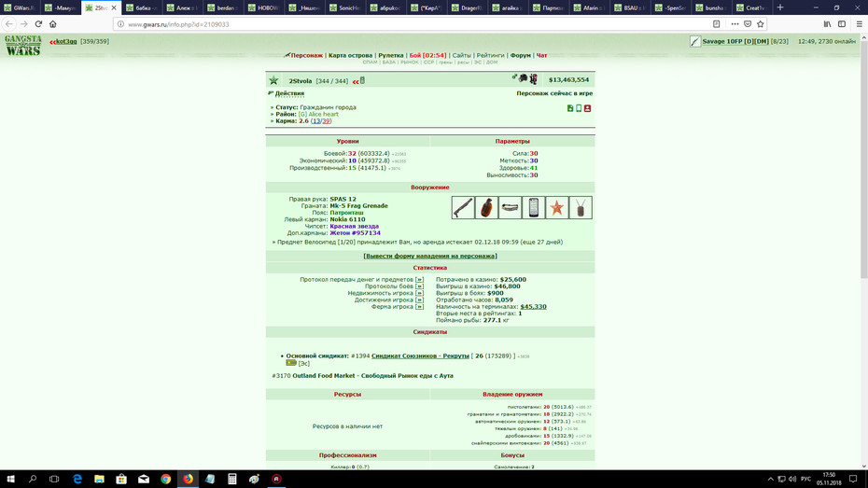Open Рейтинги in the top menu
This screenshot has height=488, width=868.
490,55
